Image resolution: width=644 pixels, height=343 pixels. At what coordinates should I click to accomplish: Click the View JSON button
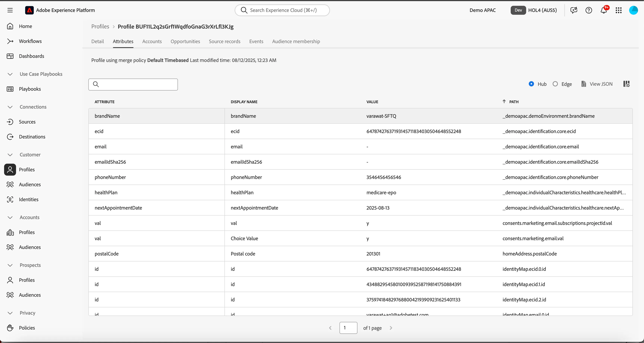tap(597, 84)
